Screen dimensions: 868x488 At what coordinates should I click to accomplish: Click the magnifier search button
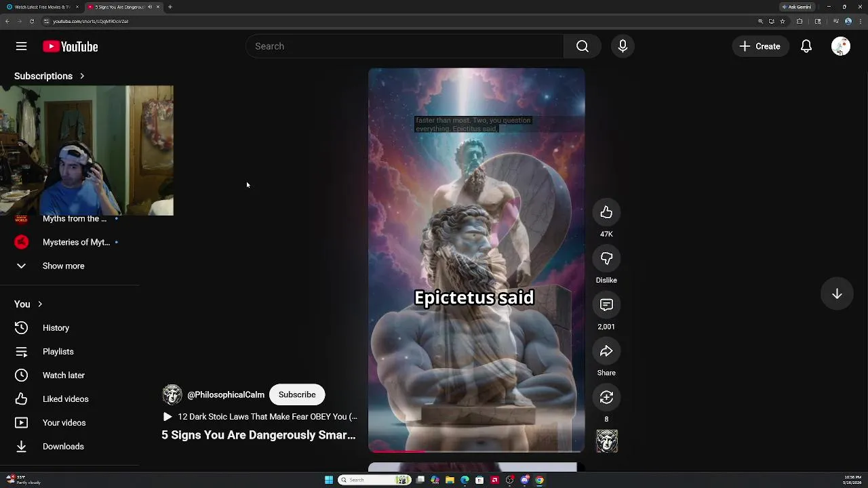click(583, 46)
